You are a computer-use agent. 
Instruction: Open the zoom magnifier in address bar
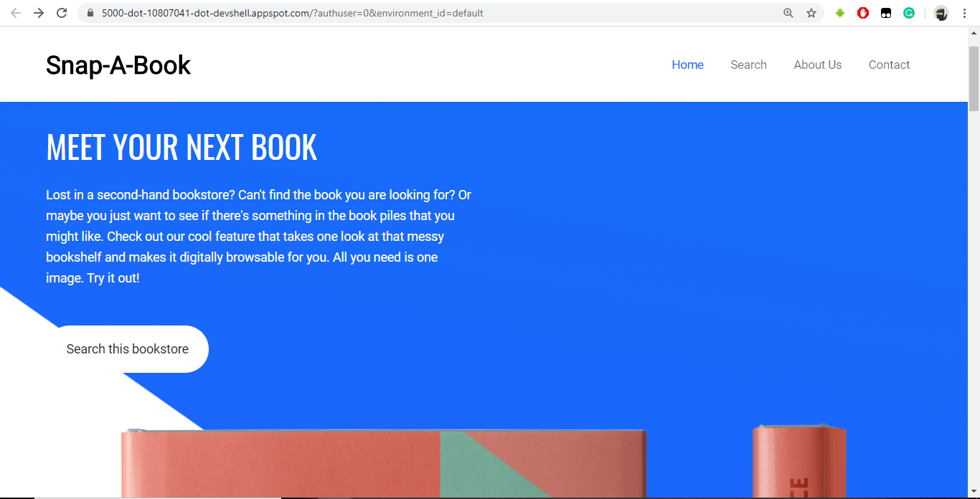[x=788, y=13]
